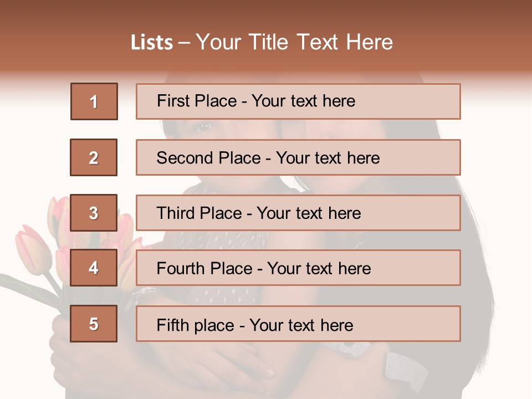Click the number 3 box
This screenshot has width=532, height=399.
coord(94,213)
